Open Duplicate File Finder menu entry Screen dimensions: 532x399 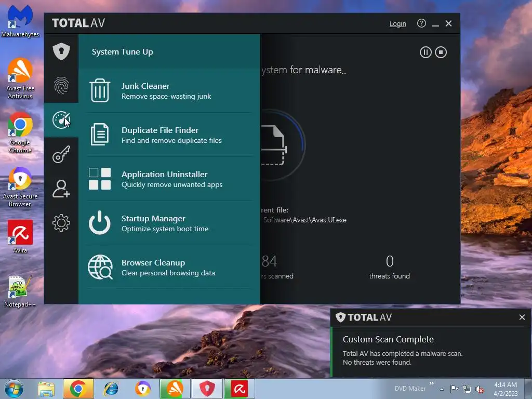169,135
